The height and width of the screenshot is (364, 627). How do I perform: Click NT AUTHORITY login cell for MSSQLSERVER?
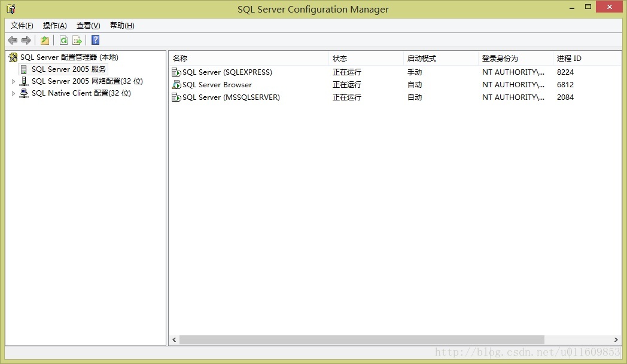tap(513, 97)
